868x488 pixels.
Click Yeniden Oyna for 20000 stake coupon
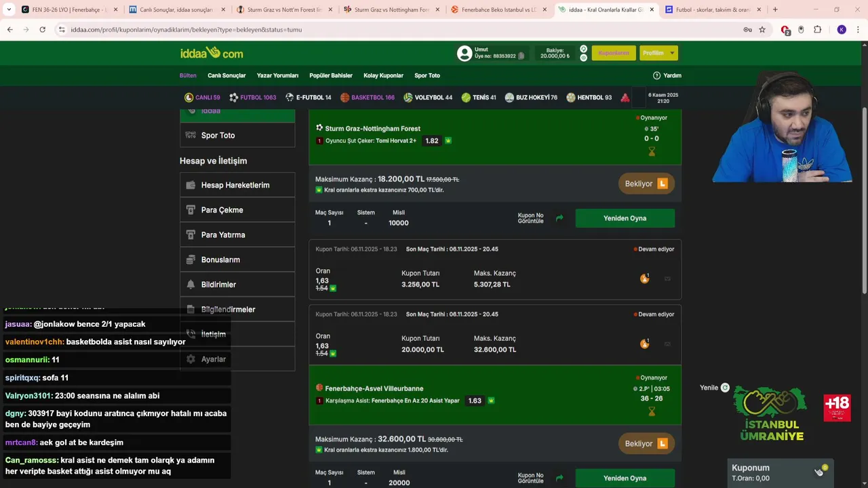coord(625,478)
